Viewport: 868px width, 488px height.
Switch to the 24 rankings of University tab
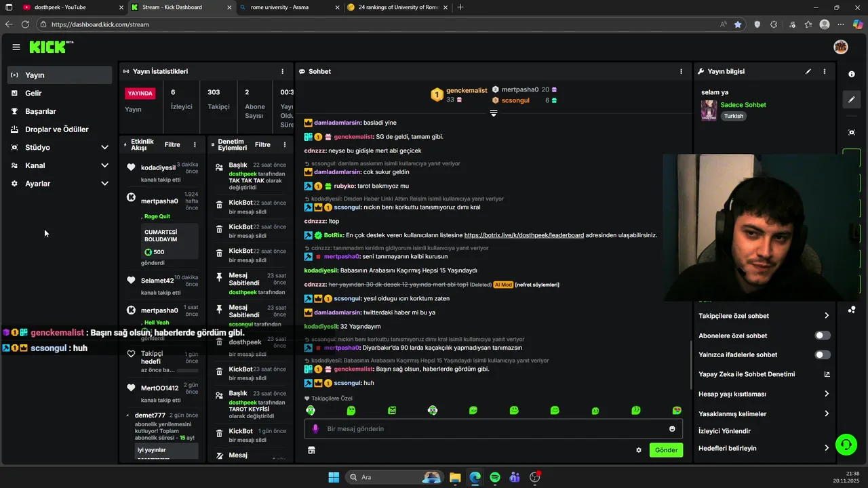tap(397, 7)
